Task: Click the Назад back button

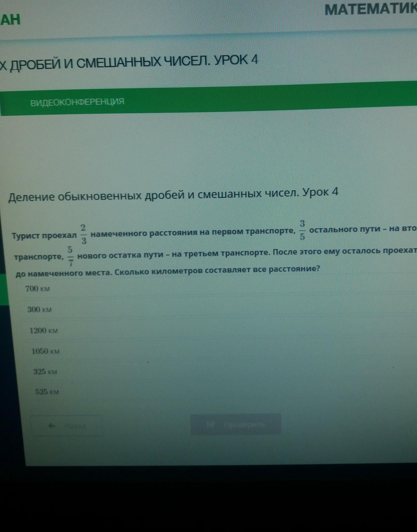Action: [x=67, y=426]
